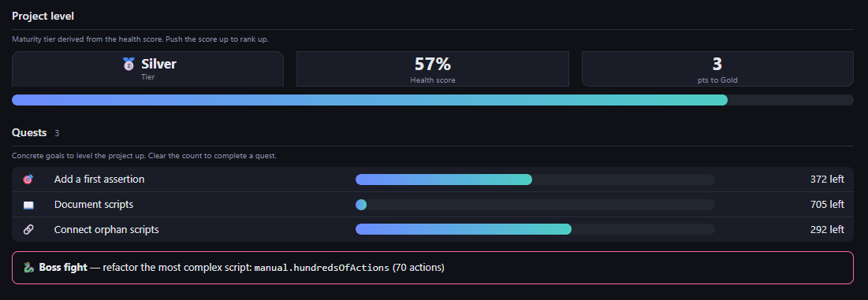Image resolution: width=868 pixels, height=300 pixels.
Task: Click the health score progress bar
Action: (x=433, y=100)
